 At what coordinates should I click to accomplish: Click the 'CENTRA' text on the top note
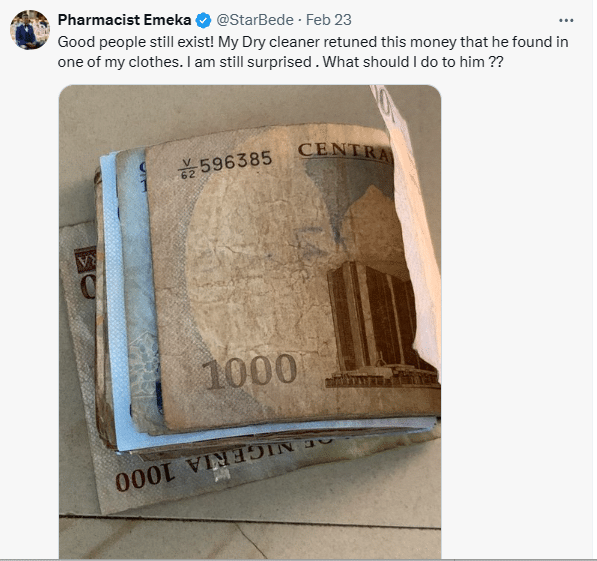pos(345,151)
